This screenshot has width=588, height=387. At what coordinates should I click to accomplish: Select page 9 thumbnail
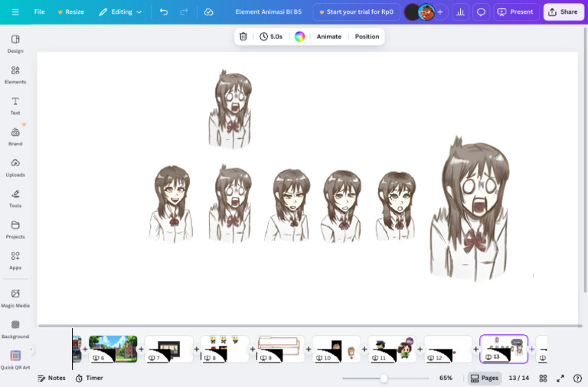(x=280, y=349)
